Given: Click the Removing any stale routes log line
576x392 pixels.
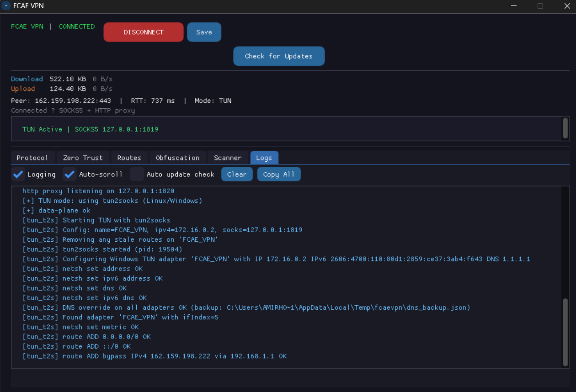Looking at the screenshot, I should (x=120, y=239).
